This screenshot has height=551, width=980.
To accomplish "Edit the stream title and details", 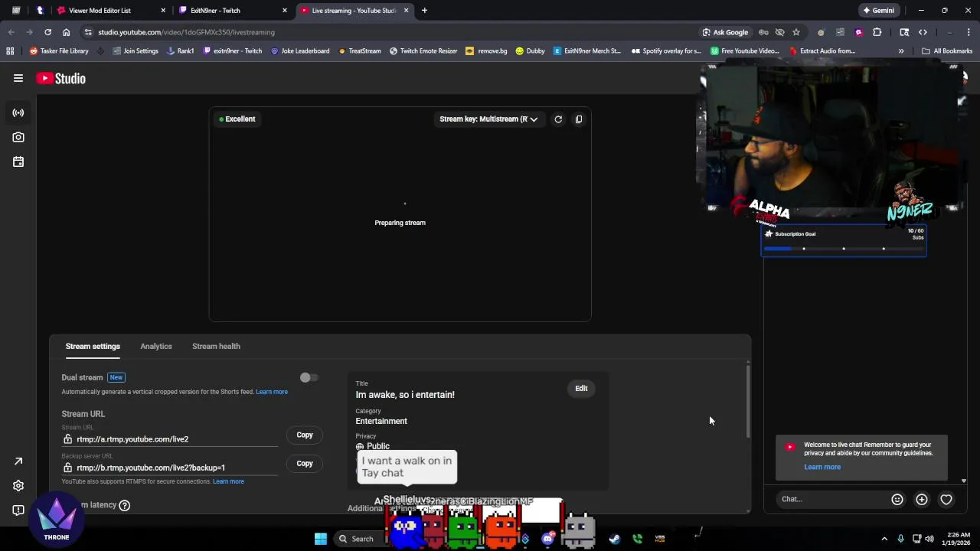I will pos(581,389).
